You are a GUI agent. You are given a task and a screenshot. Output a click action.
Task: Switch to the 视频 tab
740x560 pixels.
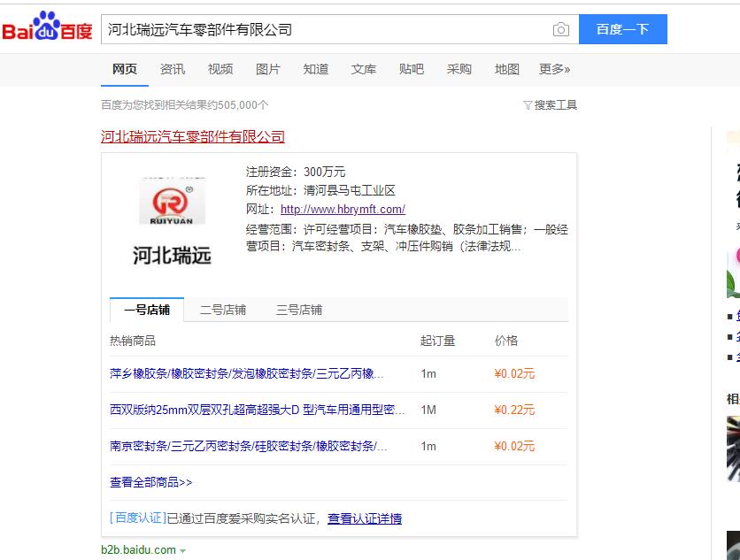(220, 69)
